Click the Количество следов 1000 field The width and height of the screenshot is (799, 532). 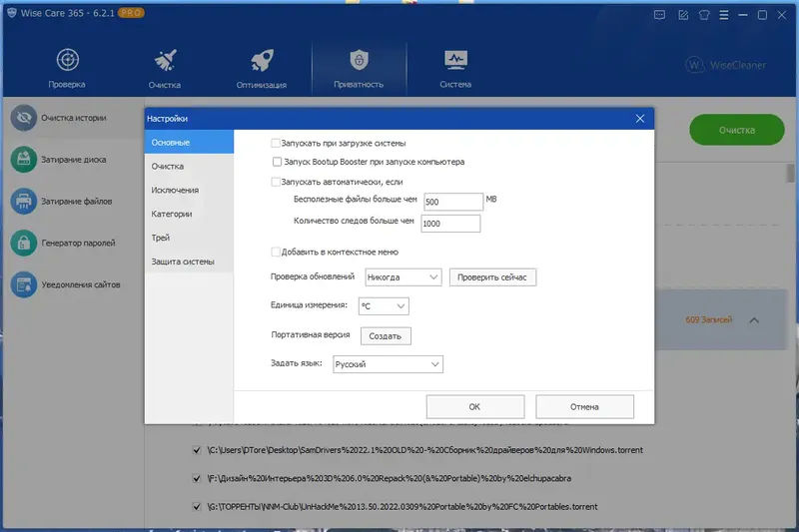450,224
